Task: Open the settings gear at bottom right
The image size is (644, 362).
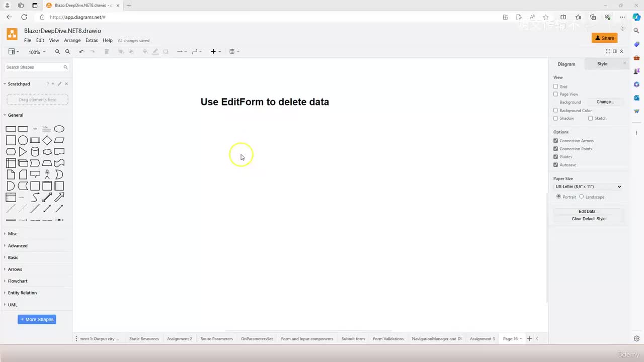Action: 636,339
